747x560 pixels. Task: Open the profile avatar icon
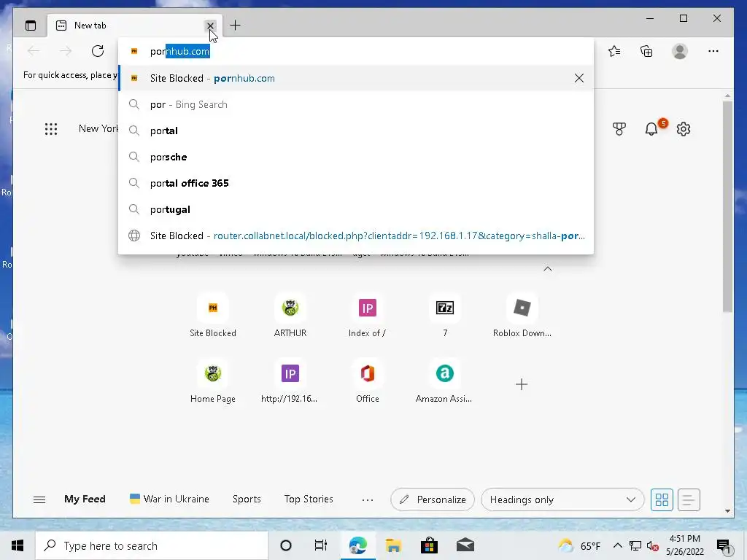point(680,51)
